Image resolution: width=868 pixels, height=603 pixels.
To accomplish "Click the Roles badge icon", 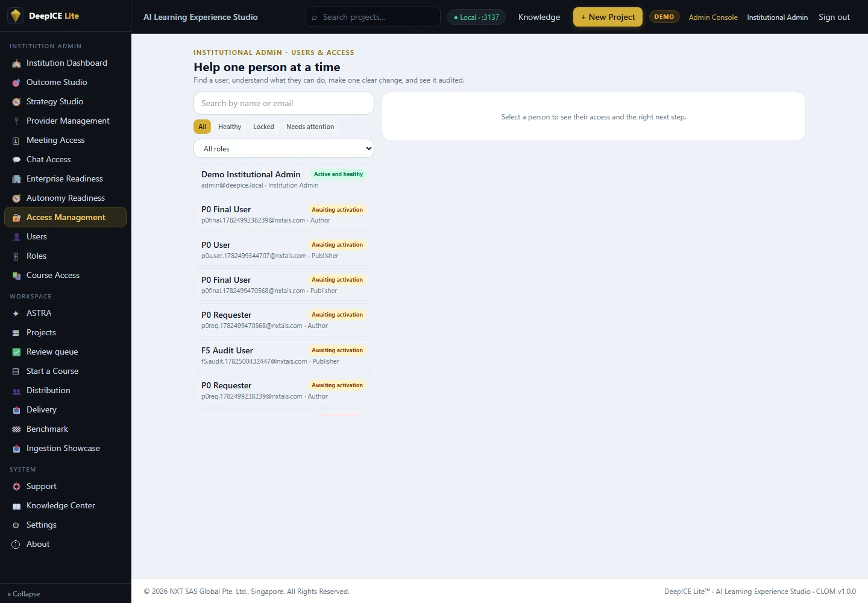I will pos(16,256).
